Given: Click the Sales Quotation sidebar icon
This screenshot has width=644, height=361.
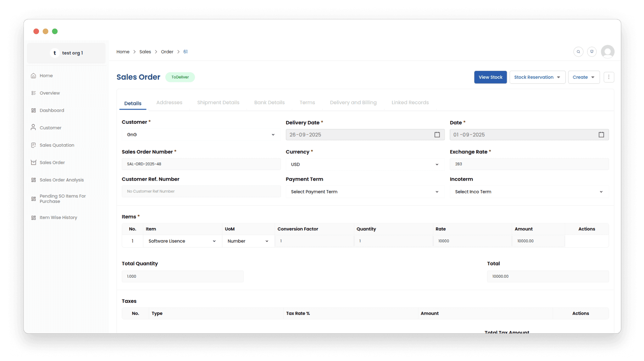Looking at the screenshot, I should [x=34, y=145].
